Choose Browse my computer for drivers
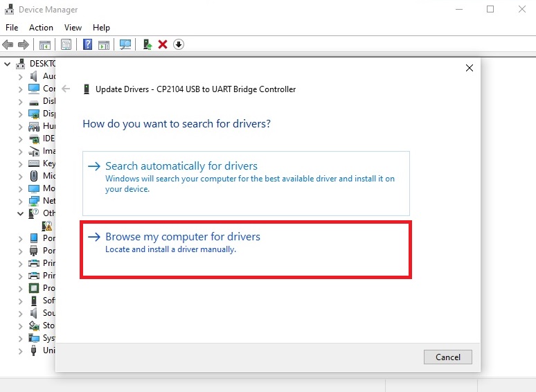The width and height of the screenshot is (536, 392). tap(246, 249)
